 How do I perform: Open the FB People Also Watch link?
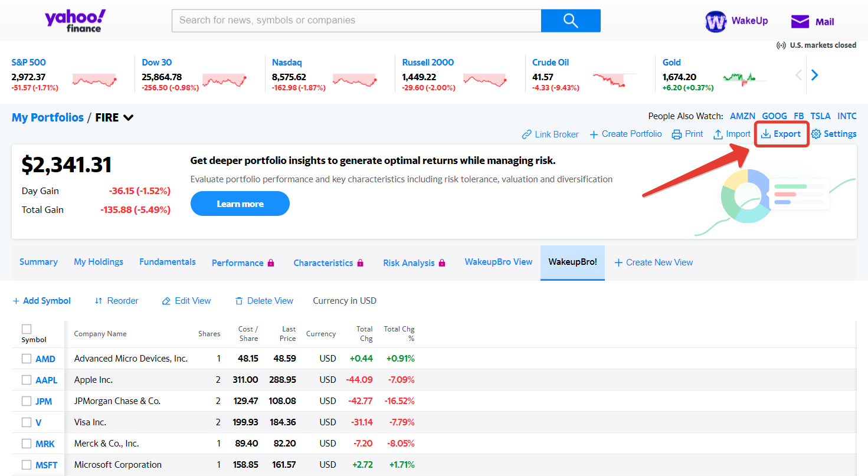pos(798,116)
